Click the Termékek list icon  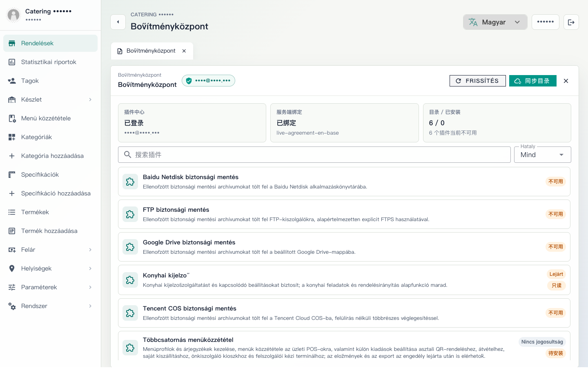[12, 212]
